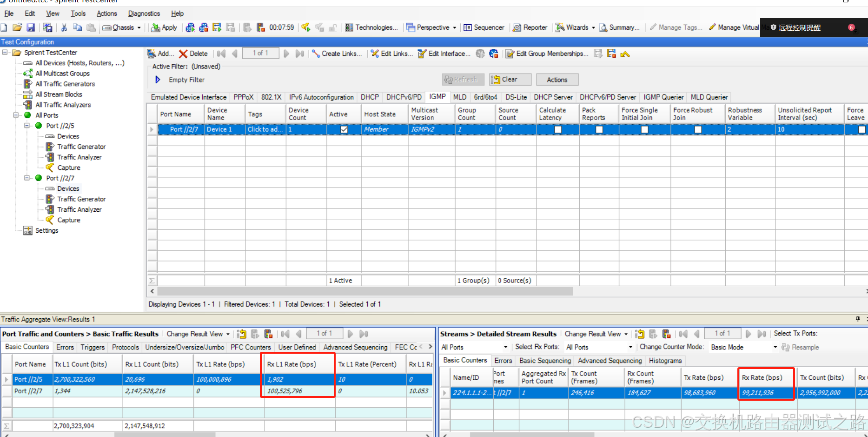Screen dimensions: 868x437
Task: Open the Wizards dropdown
Action: (575, 27)
